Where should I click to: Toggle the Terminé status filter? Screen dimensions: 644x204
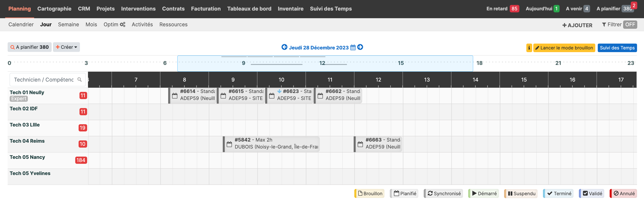(x=559, y=193)
